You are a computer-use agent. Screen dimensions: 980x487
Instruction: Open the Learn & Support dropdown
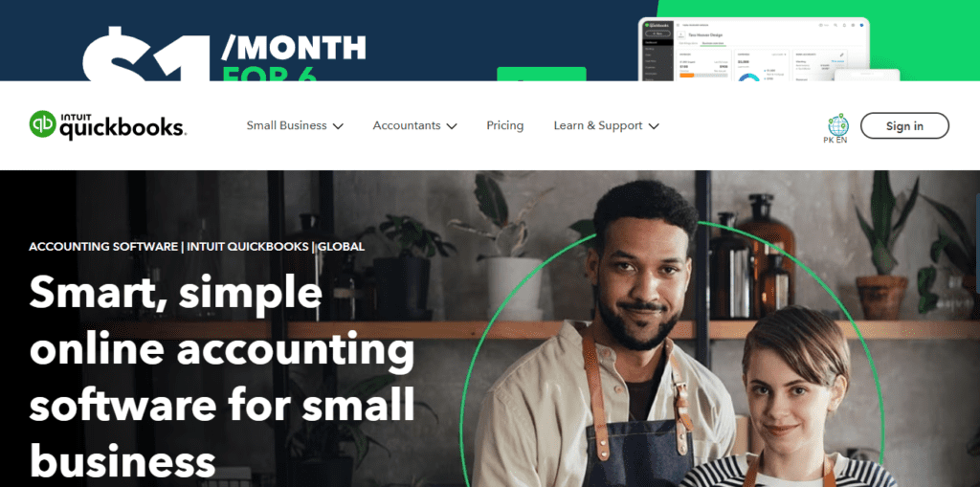point(606,125)
